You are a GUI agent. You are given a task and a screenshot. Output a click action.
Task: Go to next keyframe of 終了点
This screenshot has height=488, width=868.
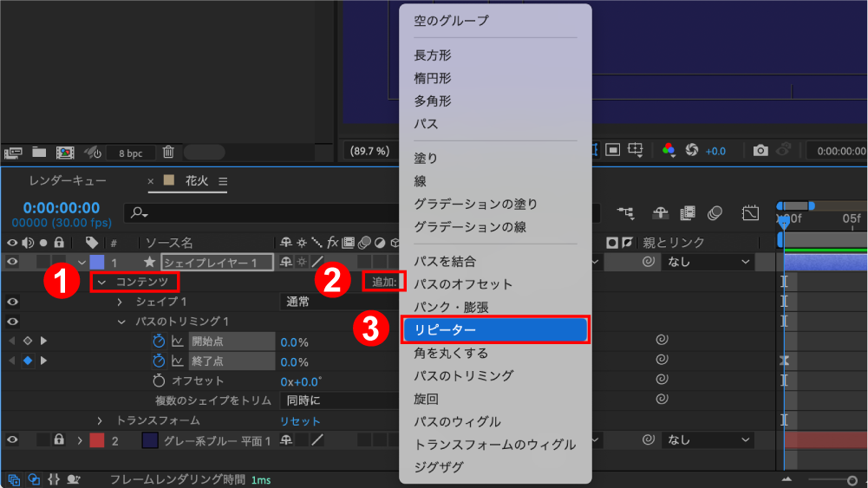(x=43, y=361)
